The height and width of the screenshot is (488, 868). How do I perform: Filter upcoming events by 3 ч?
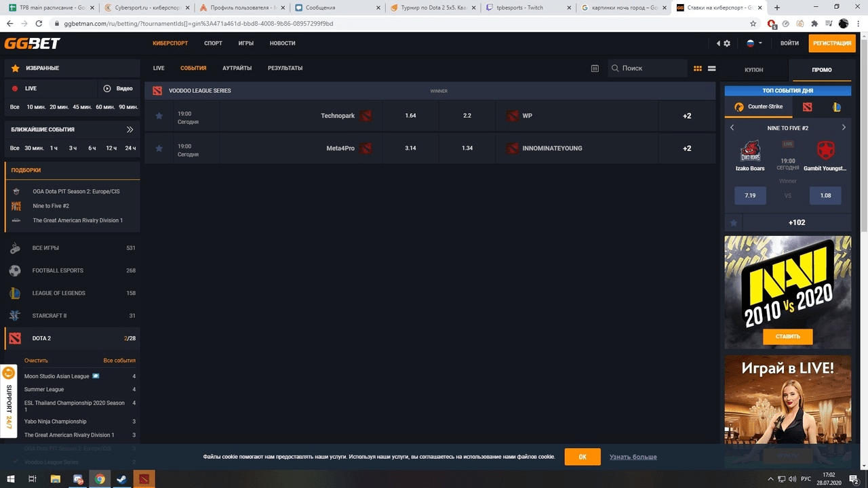pyautogui.click(x=73, y=148)
